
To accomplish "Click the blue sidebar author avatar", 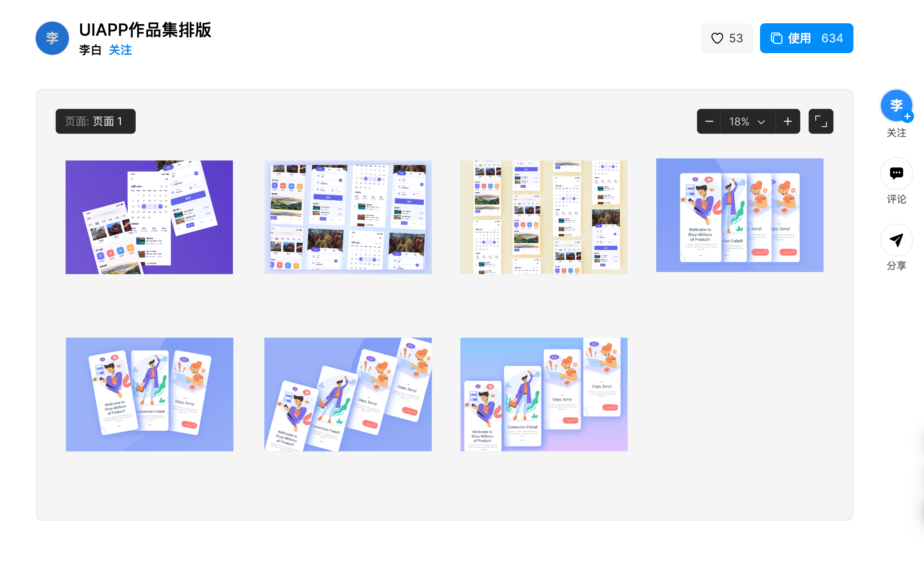I will click(x=896, y=105).
